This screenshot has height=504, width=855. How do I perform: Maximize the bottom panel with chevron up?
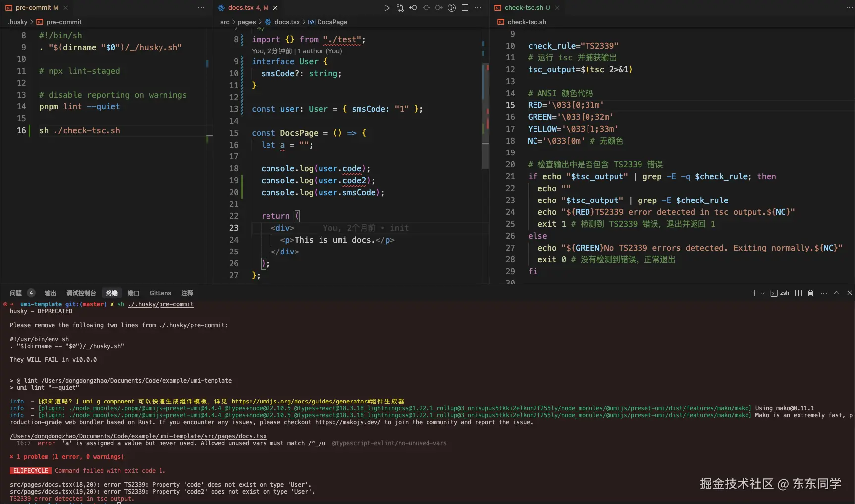click(837, 293)
